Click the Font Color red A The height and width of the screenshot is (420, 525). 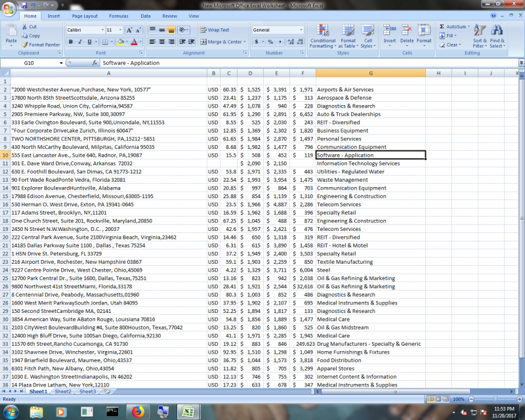click(135, 42)
